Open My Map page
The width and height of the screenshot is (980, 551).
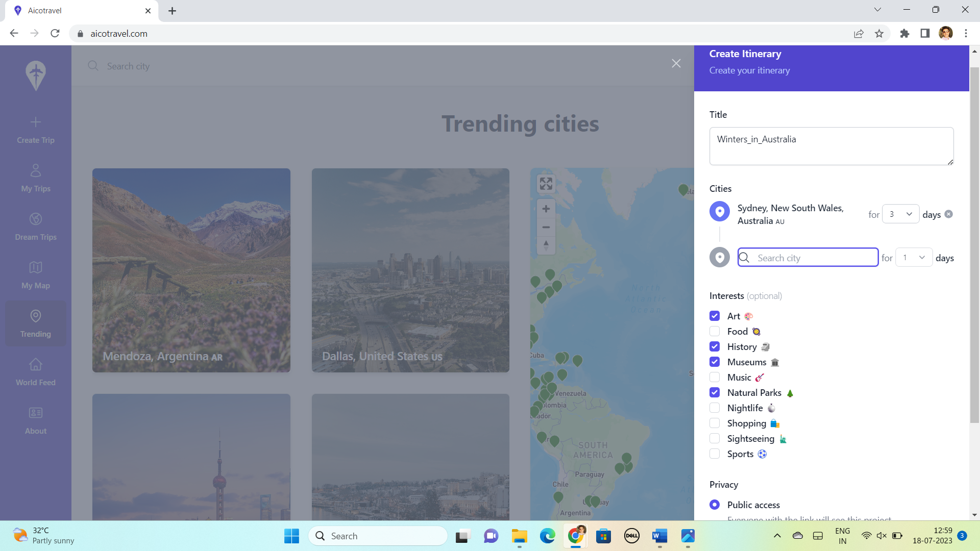point(36,275)
